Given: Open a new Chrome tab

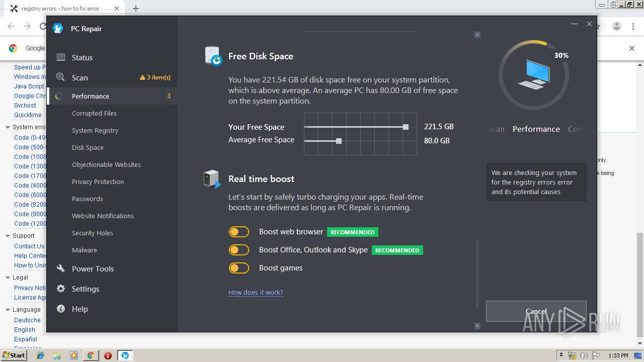Looking at the screenshot, I should coord(136,9).
